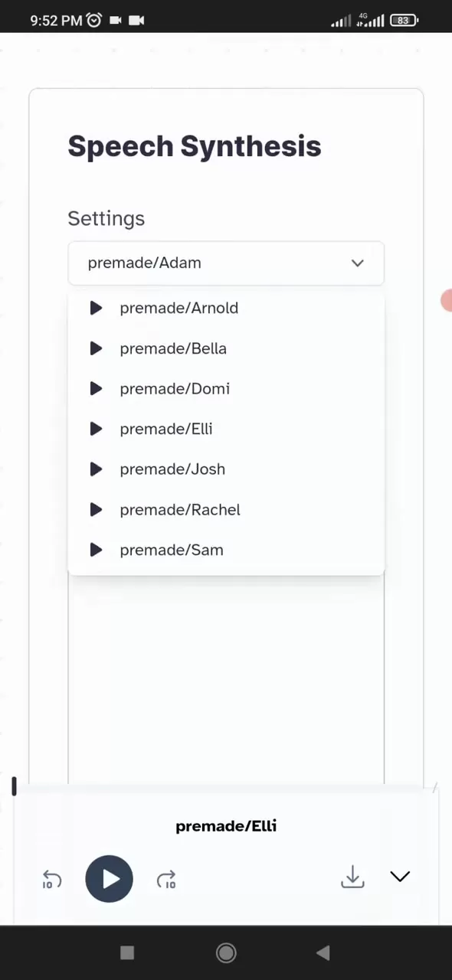The width and height of the screenshot is (452, 980).
Task: Rewind audio by 10 seconds
Action: [51, 880]
